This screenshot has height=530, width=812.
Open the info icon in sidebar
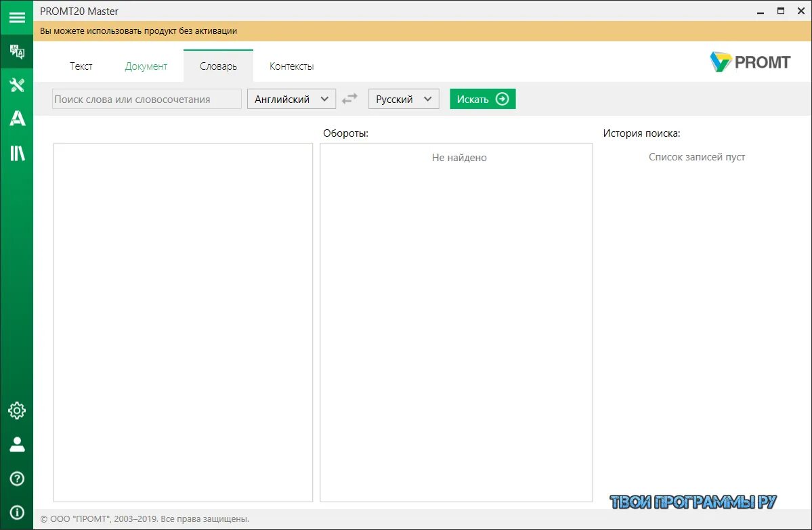pos(16,512)
